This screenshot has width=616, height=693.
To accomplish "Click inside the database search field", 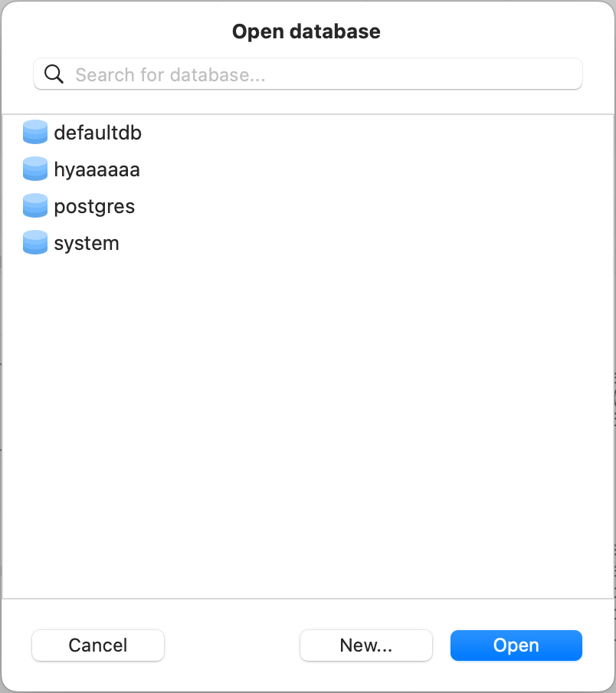I will [x=306, y=74].
